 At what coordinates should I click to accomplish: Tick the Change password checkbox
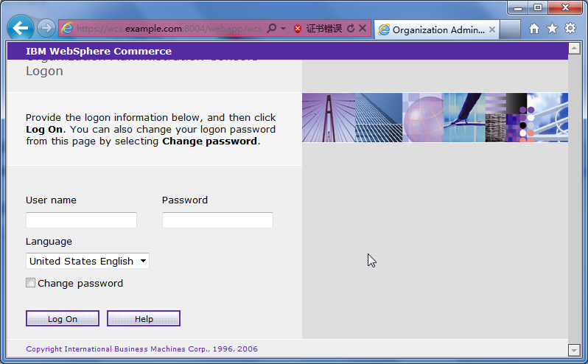pos(30,283)
